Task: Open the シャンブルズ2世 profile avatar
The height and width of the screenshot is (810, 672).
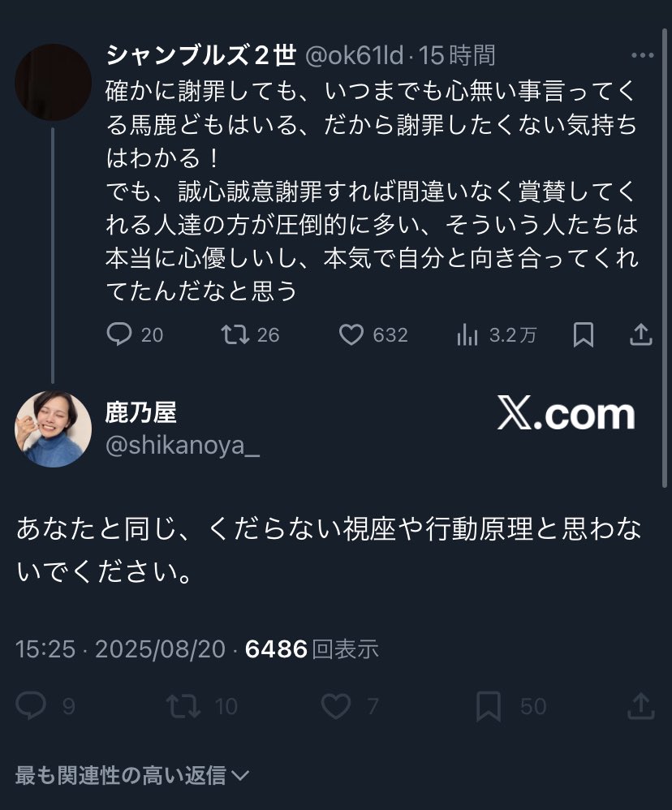Action: pos(53,82)
